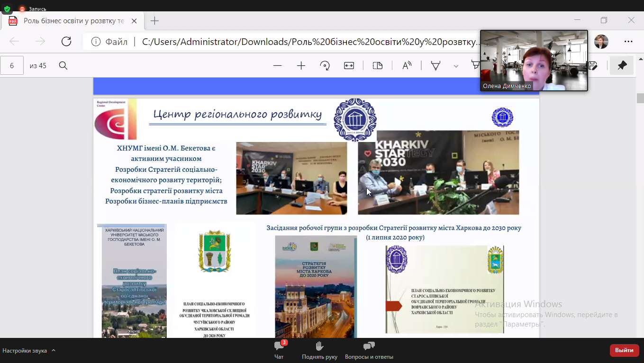
Task: Open Questions and Answers panel
Action: 369,350
